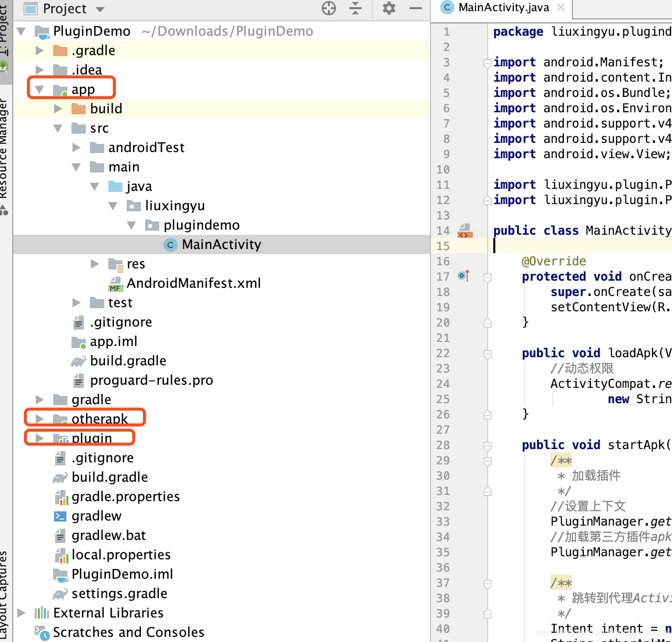Close the MainActivity.java tab
Viewport: 672px width, 642px height.
(x=561, y=7)
